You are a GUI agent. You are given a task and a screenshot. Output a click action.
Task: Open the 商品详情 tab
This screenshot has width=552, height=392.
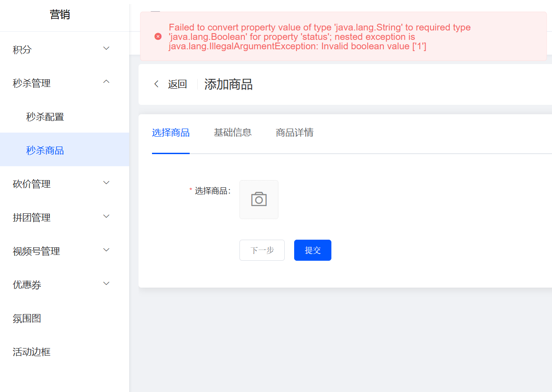click(295, 133)
